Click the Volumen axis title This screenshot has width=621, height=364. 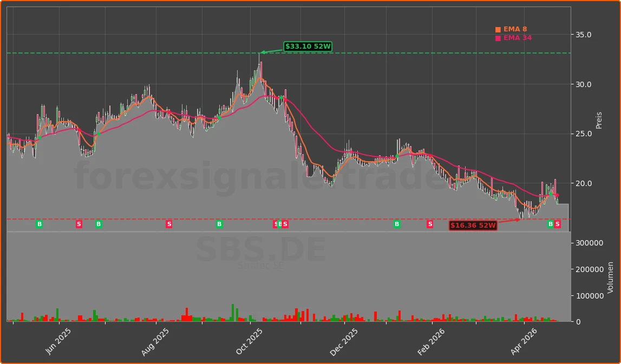610,277
